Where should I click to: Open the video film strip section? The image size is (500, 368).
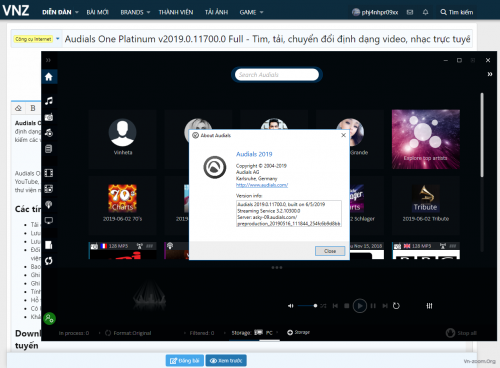pos(49,173)
